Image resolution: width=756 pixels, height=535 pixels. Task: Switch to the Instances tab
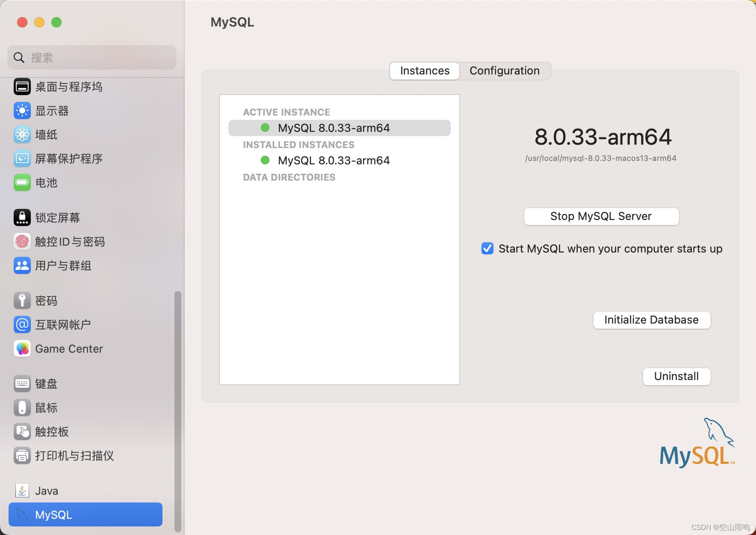coord(425,71)
